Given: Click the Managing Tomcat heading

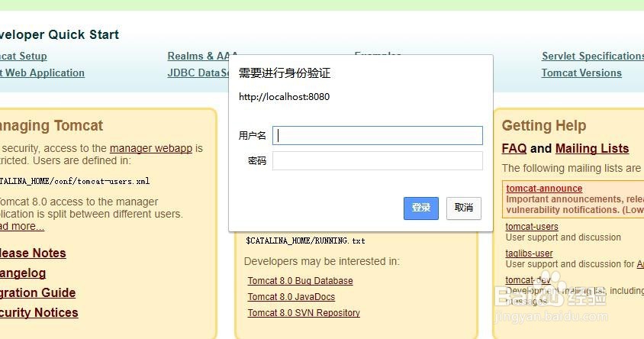Looking at the screenshot, I should (x=51, y=126).
